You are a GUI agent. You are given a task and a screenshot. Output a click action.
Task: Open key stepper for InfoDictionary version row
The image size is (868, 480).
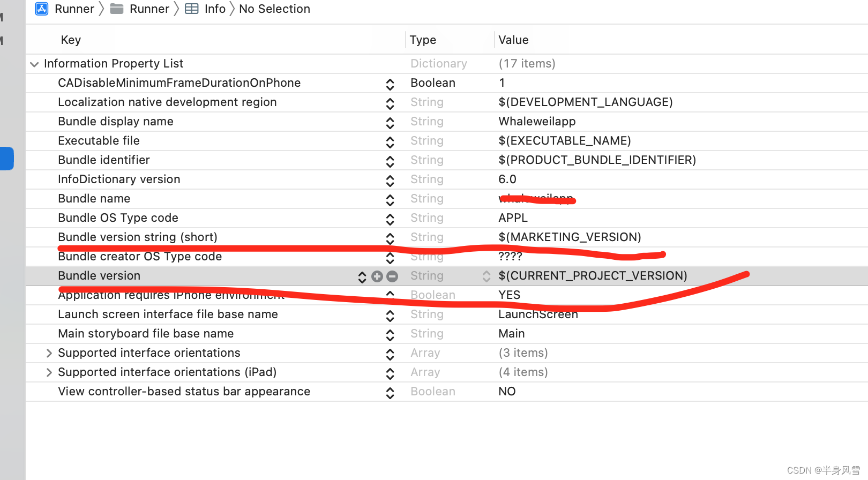click(x=390, y=181)
